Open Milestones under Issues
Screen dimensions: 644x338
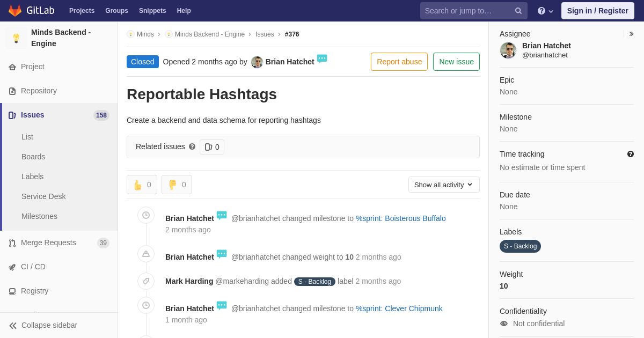pyautogui.click(x=39, y=216)
